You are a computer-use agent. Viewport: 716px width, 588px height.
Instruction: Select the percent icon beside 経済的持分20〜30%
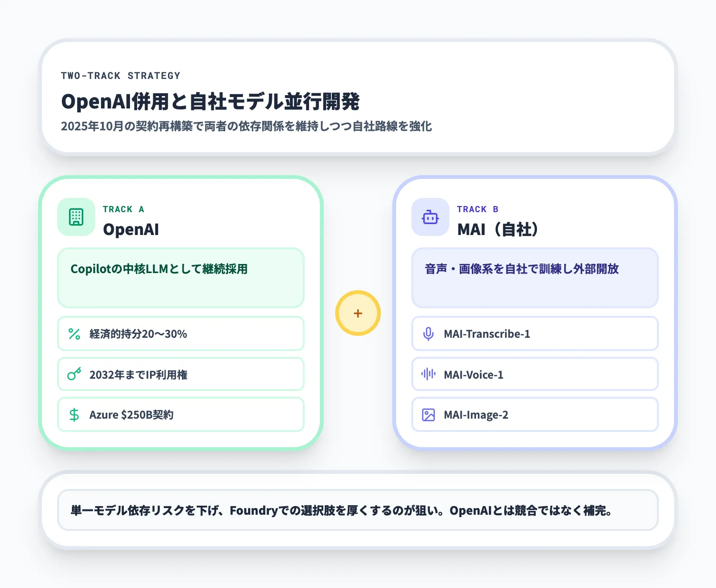click(x=74, y=334)
